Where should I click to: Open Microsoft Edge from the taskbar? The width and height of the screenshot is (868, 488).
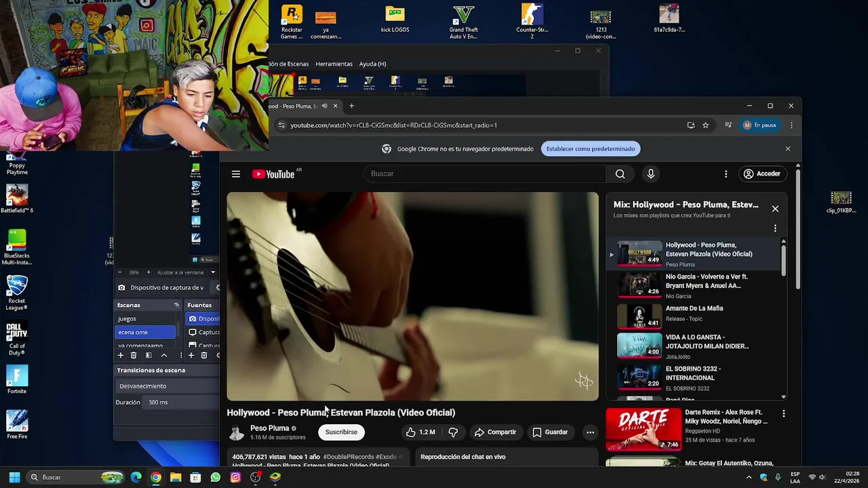click(136, 477)
